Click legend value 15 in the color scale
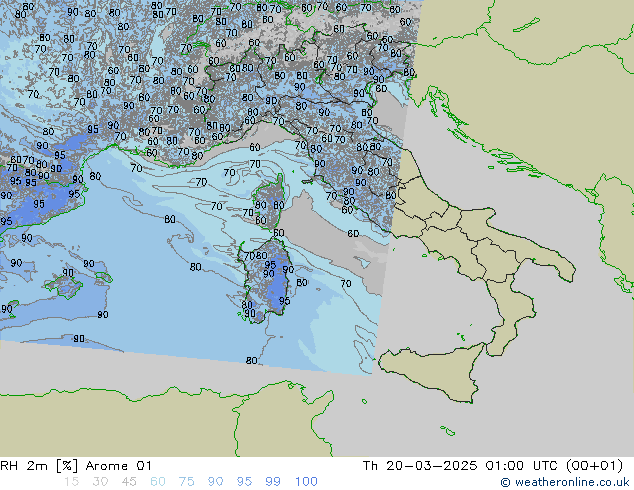 point(71,482)
